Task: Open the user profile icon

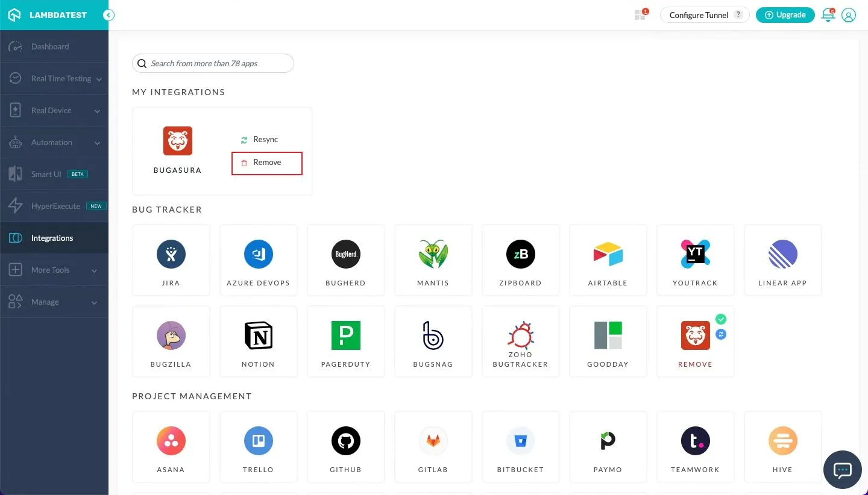Action: coord(849,16)
